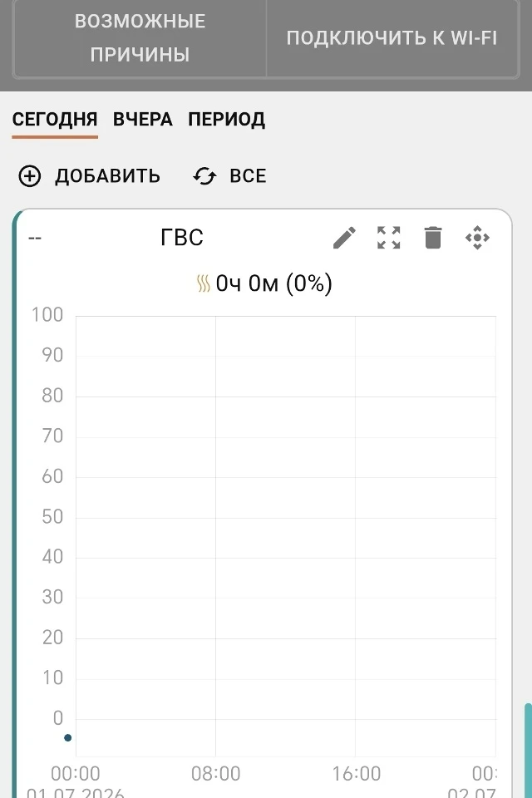Click the ГВС chart title
Viewport: 532px width, 798px height.
[182, 237]
